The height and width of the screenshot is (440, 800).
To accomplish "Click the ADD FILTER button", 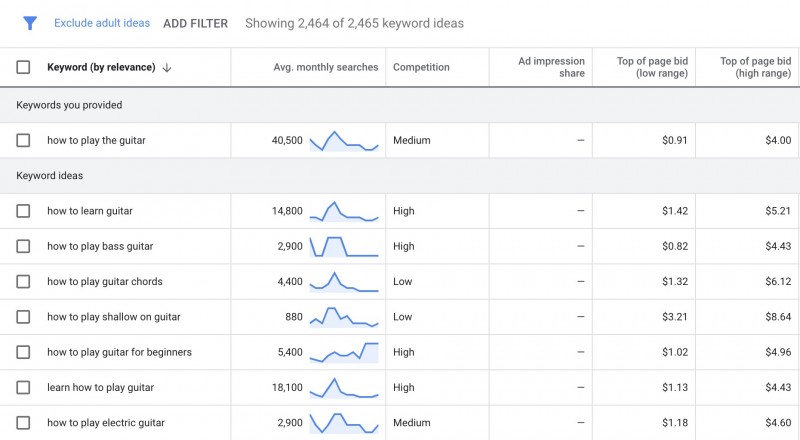I will coord(195,23).
